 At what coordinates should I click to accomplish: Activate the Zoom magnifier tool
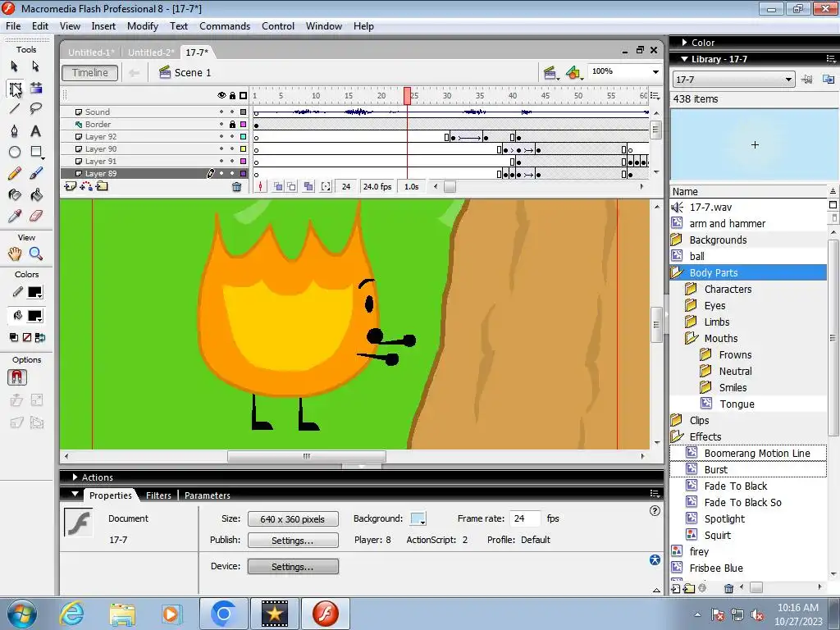pos(36,254)
